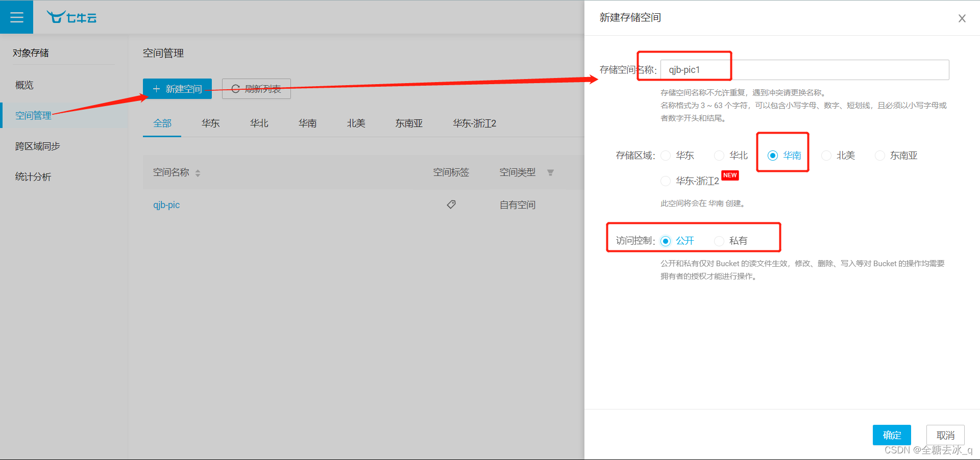This screenshot has width=980, height=460.
Task: Switch to the 华北 region tab
Action: point(259,123)
